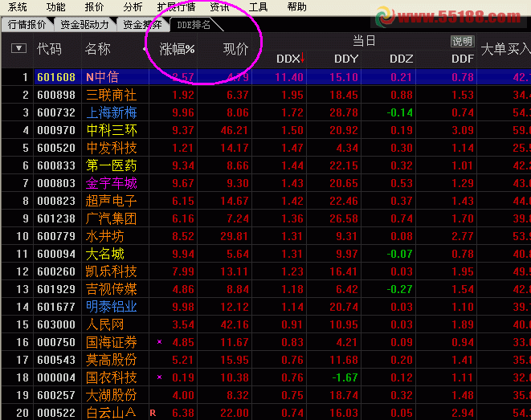
Task: Click the 说明 button
Action: pos(462,42)
